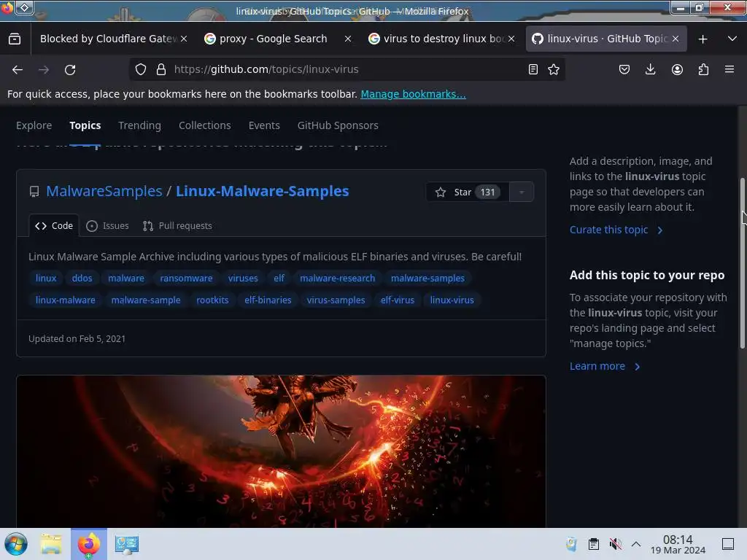Click the linux topic tag
Viewport: 747px width, 560px height.
coord(46,278)
